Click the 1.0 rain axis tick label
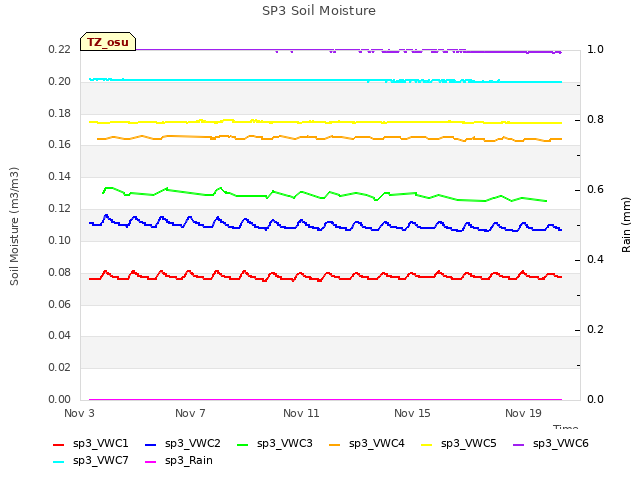 [596, 49]
